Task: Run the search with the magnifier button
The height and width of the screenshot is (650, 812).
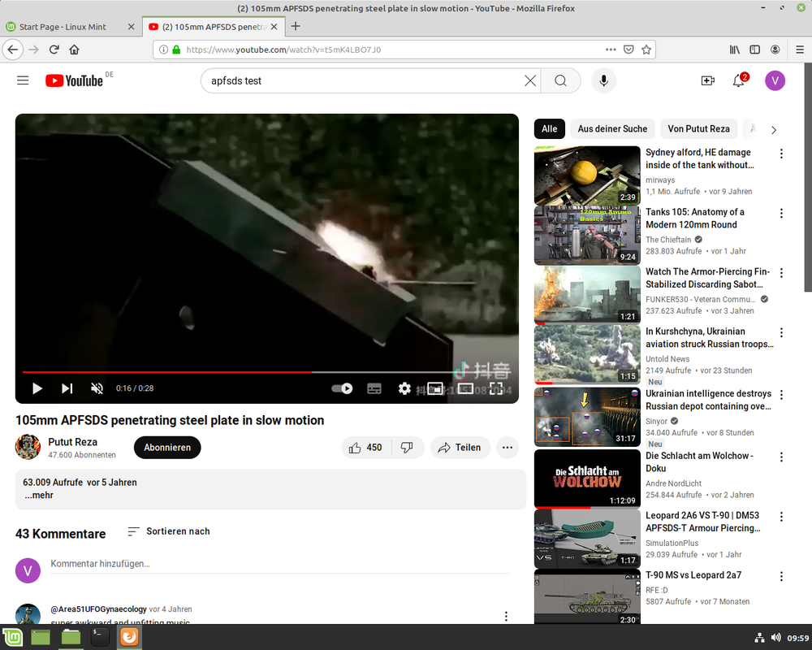Action: click(560, 80)
